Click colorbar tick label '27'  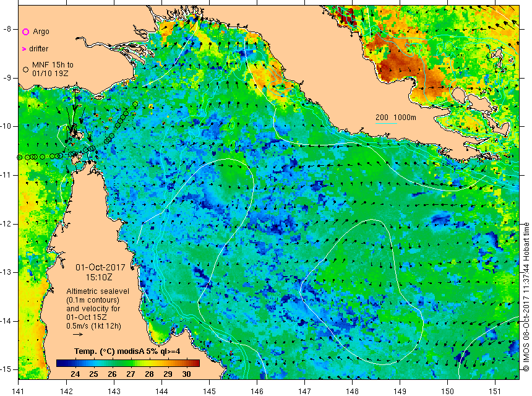[x=131, y=374]
